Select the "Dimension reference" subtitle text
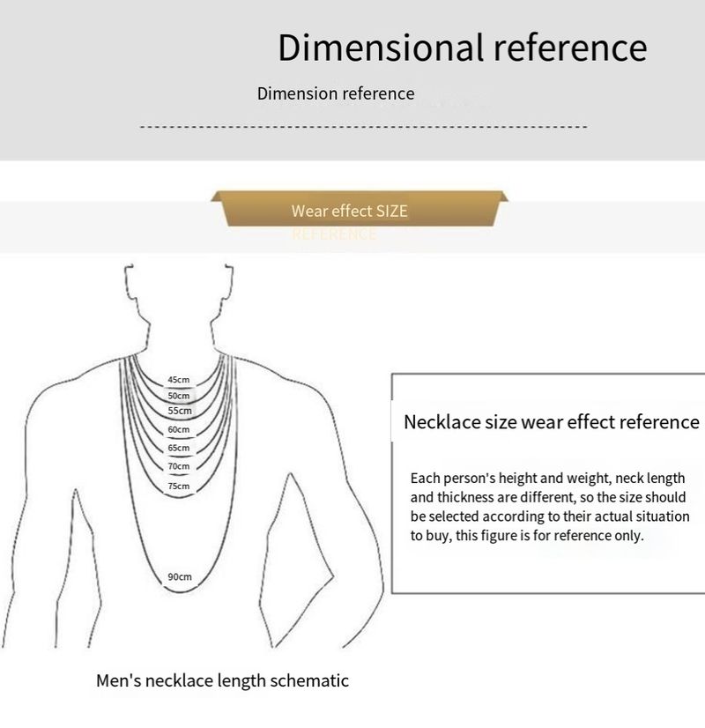The image size is (705, 728). click(x=335, y=93)
